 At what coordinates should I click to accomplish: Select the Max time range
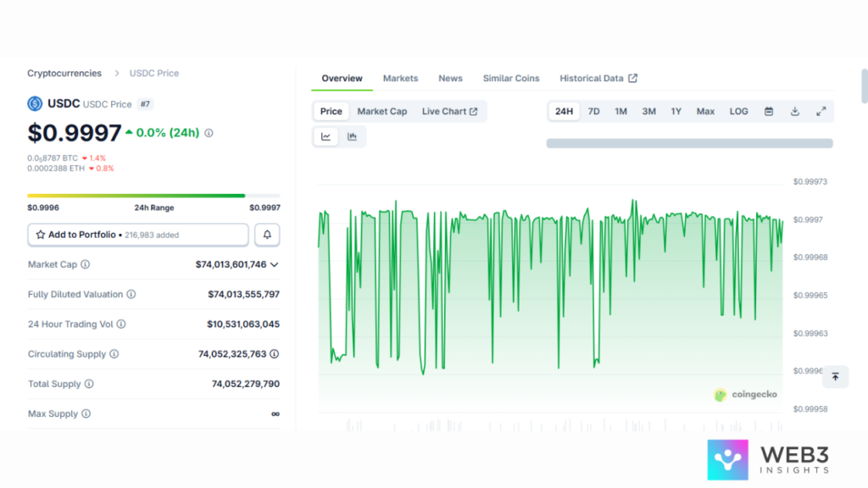(705, 111)
